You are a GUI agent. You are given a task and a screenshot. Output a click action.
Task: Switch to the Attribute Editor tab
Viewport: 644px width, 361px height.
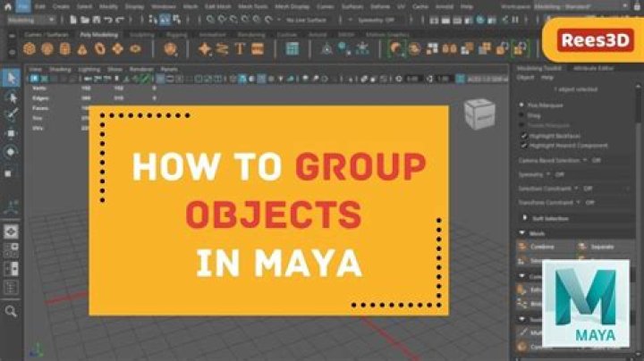[593, 68]
